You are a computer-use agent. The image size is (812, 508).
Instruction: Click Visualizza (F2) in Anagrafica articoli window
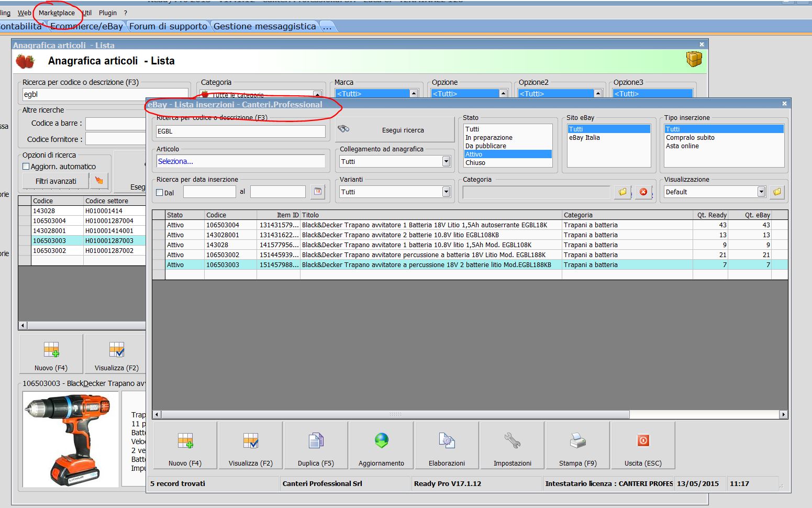click(116, 354)
